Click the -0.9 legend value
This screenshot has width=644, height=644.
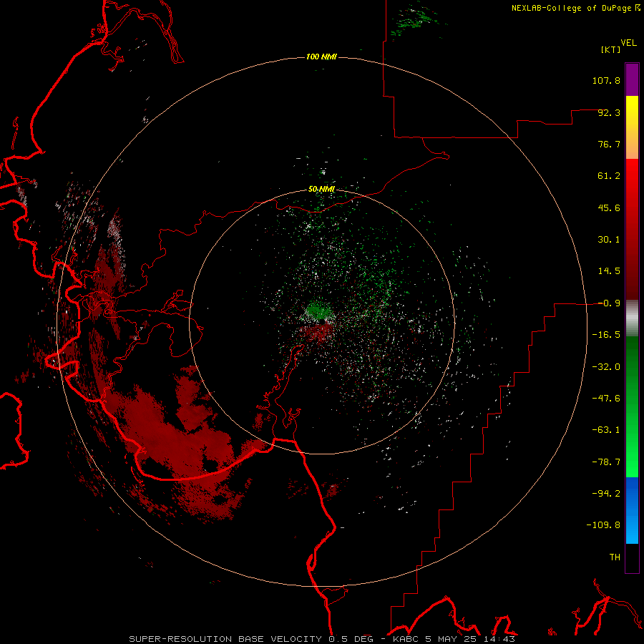click(609, 303)
